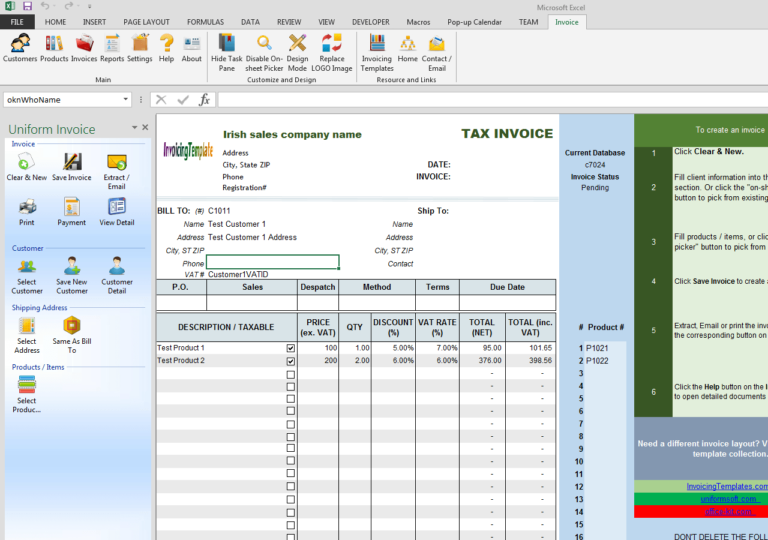
Task: Open the Uniform Invoice pane options arrow
Action: point(133,128)
